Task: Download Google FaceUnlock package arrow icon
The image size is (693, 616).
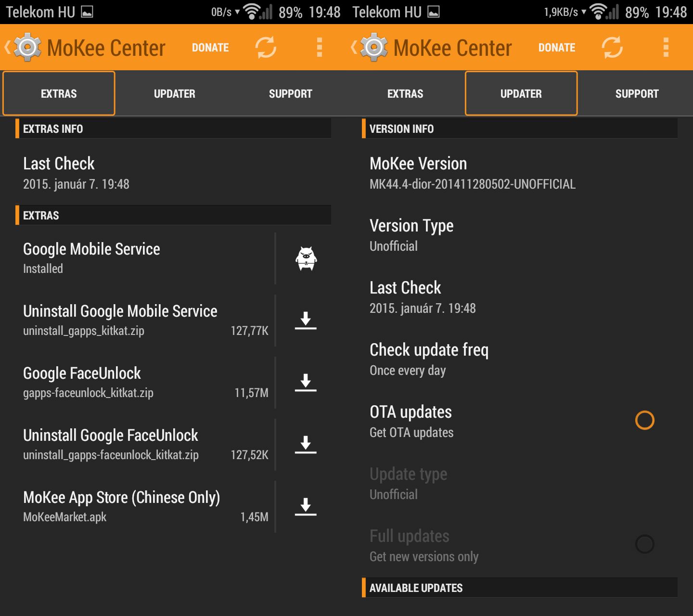Action: coord(306,382)
